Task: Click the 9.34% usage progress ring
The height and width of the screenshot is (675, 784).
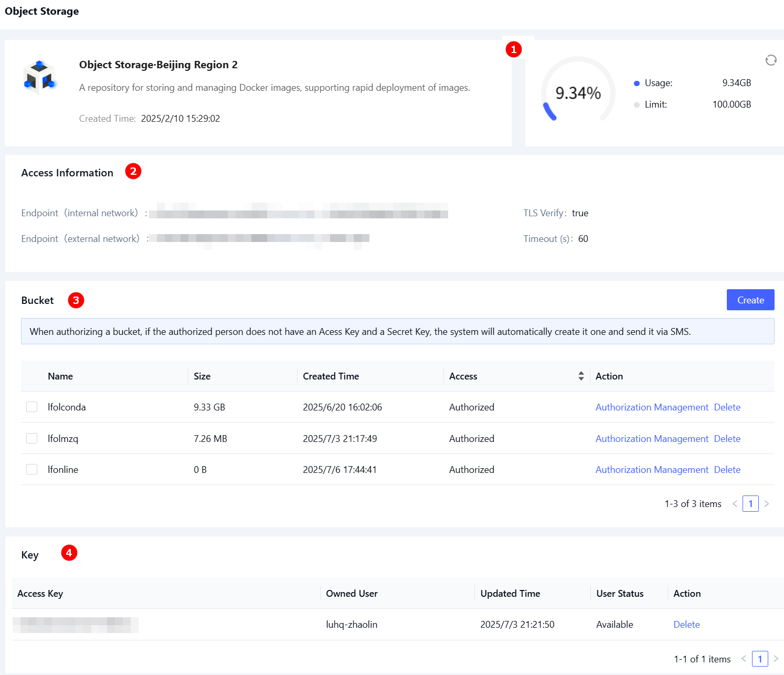Action: 578,93
